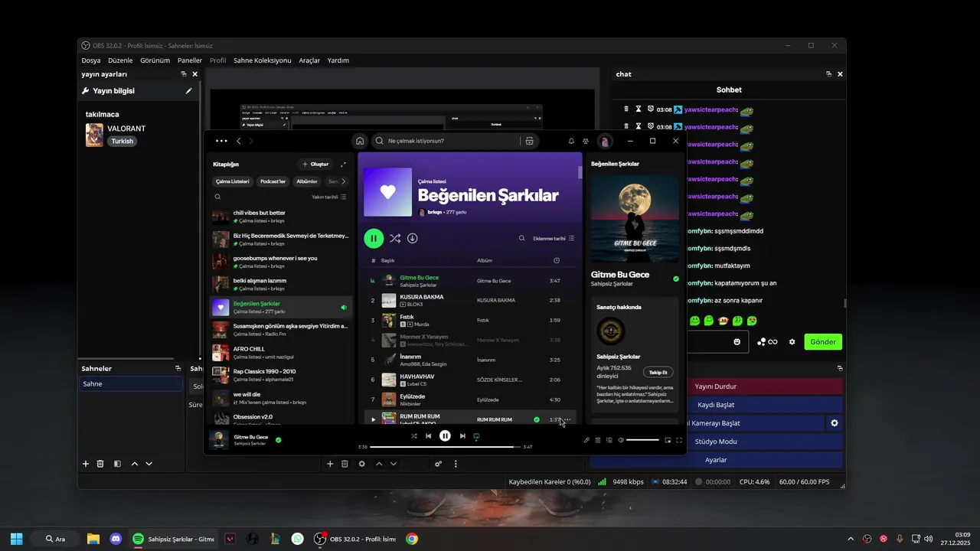
Task: Pause playback in bottom player bar
Action: click(445, 435)
